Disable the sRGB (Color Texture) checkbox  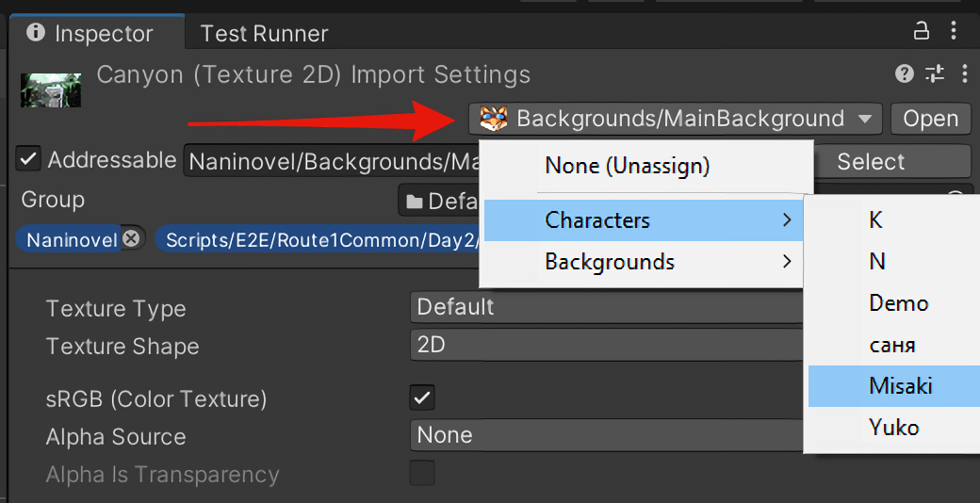click(422, 398)
